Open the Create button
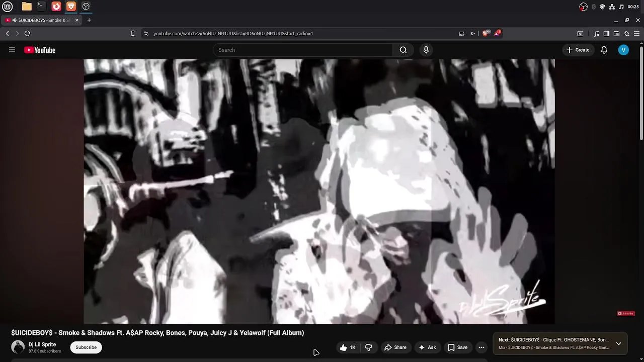 pyautogui.click(x=578, y=50)
